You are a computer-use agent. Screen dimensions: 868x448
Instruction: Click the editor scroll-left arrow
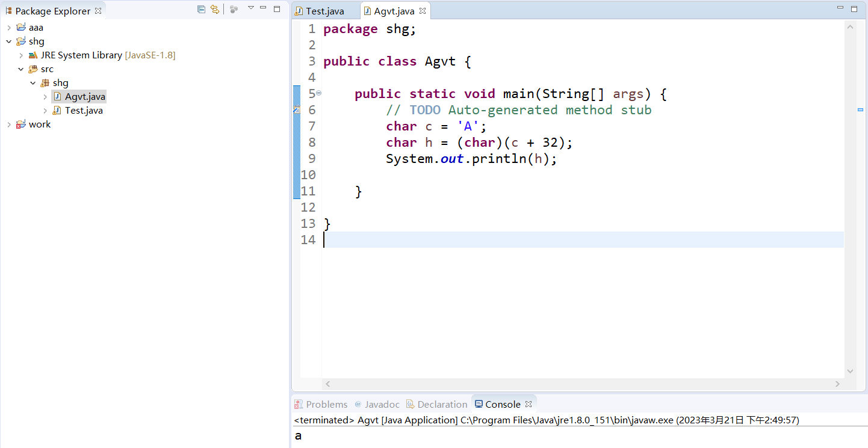point(328,384)
